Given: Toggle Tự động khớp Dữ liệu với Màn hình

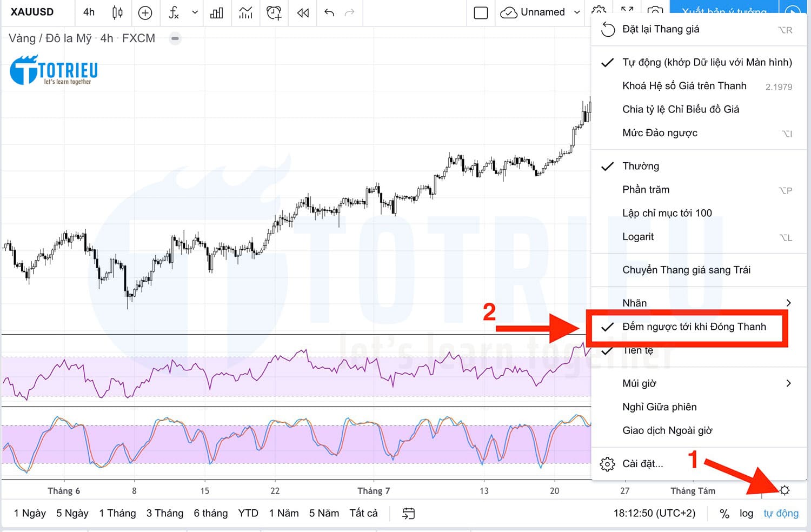Looking at the screenshot, I should (x=699, y=62).
